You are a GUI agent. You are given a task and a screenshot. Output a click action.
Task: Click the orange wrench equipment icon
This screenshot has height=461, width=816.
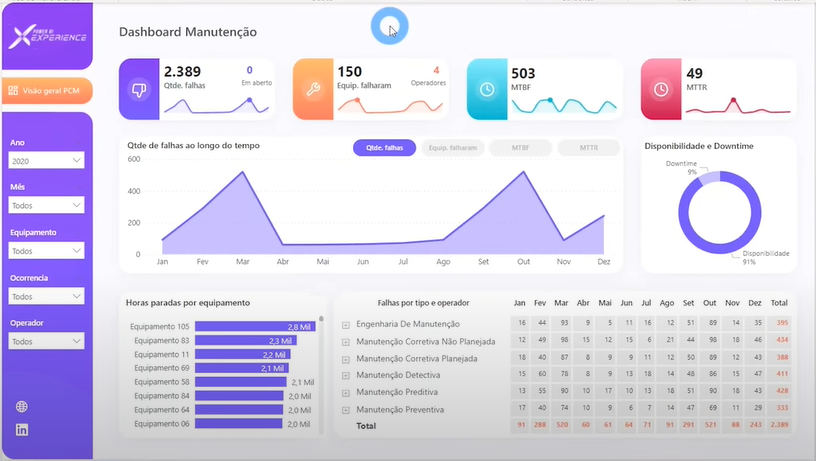313,89
